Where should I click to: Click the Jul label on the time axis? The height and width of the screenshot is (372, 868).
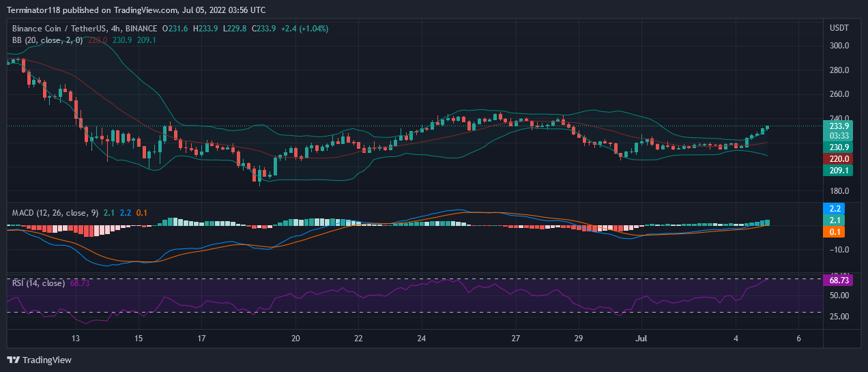point(641,339)
